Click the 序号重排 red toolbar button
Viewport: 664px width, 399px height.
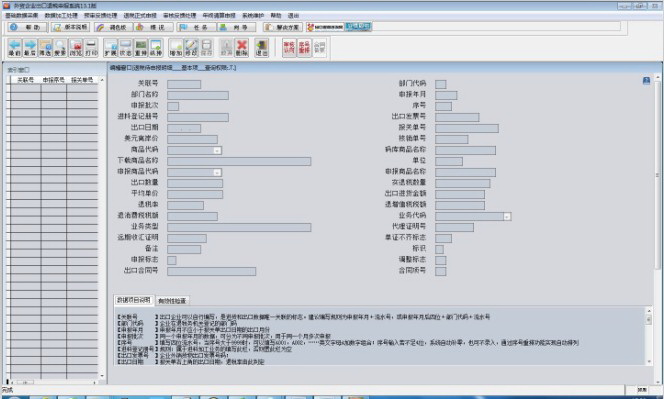click(304, 47)
